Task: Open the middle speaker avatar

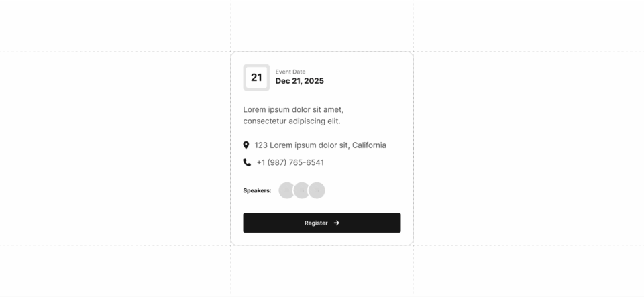Action: 301,191
